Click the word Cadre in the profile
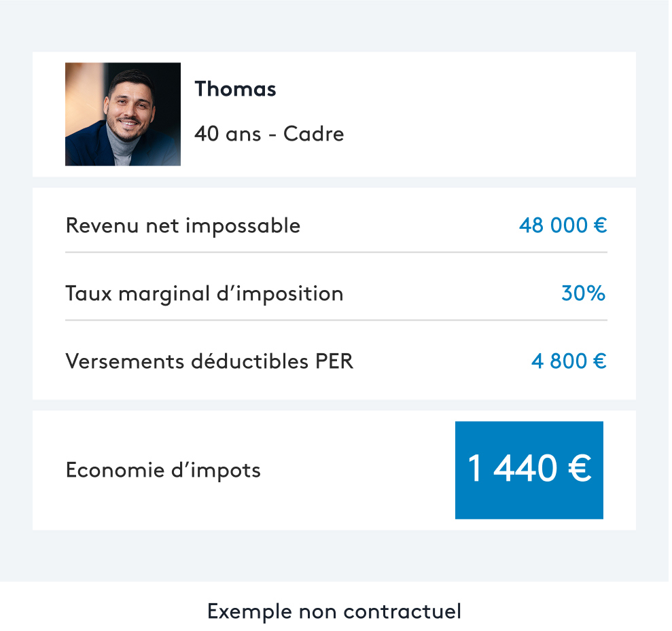Image resolution: width=672 pixels, height=631 pixels. click(x=313, y=134)
